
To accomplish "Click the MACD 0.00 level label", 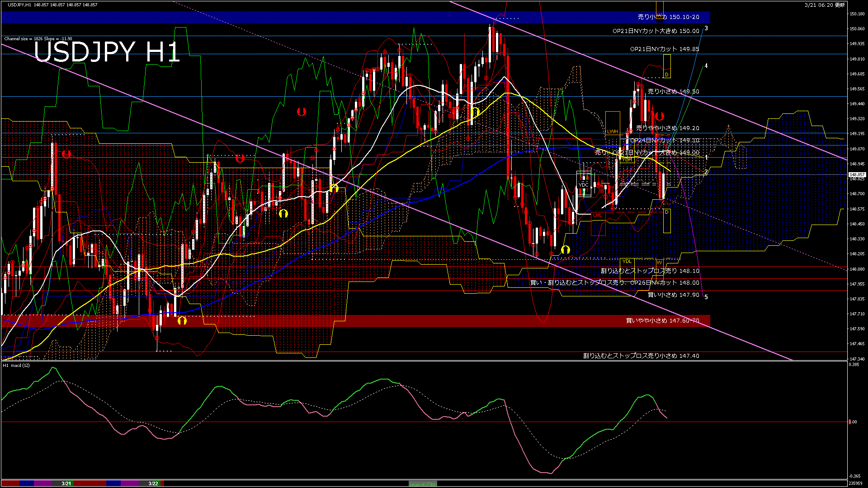I will [853, 422].
